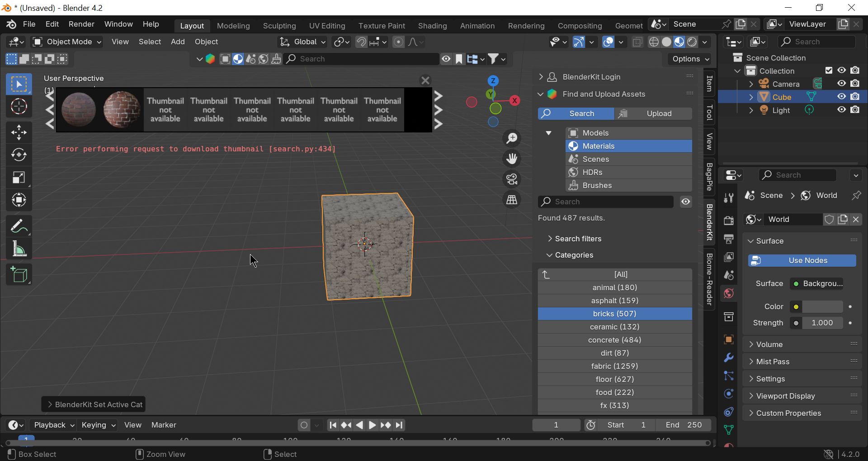
Task: Open the Render menu
Action: click(81, 24)
